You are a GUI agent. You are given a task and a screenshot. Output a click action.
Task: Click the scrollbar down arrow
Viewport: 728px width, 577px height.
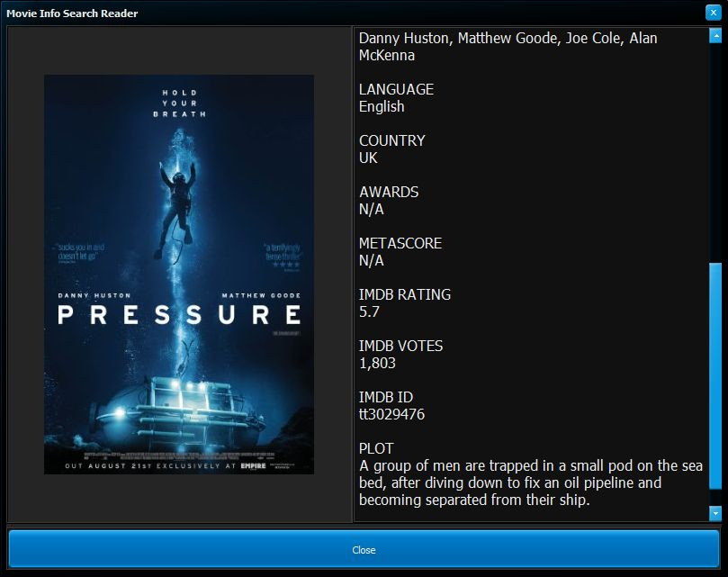tap(715, 513)
